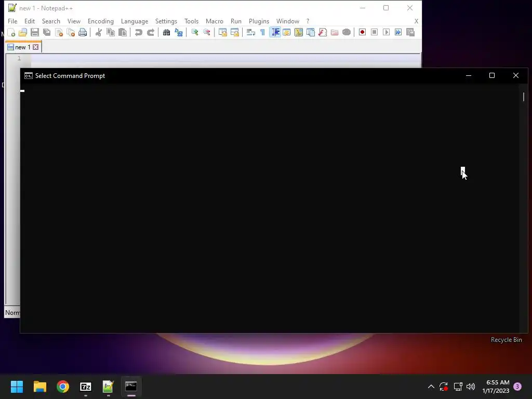Expand hidden system tray icons chevron
Viewport: 532px width, 399px height.
[431, 387]
